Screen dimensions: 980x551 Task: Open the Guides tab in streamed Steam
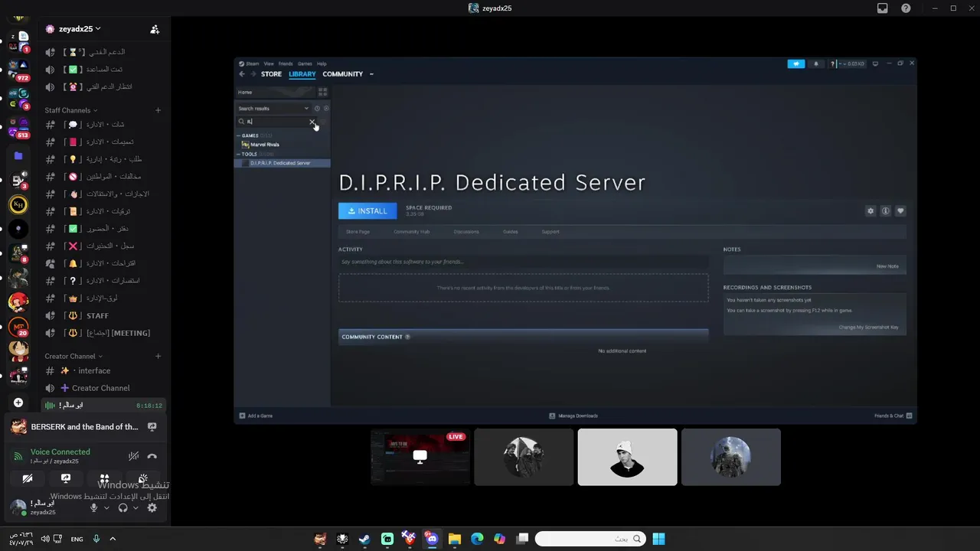point(511,232)
